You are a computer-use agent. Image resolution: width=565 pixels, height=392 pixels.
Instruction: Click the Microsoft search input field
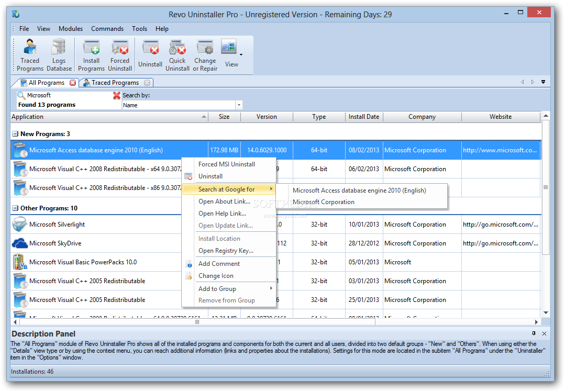pyautogui.click(x=69, y=95)
